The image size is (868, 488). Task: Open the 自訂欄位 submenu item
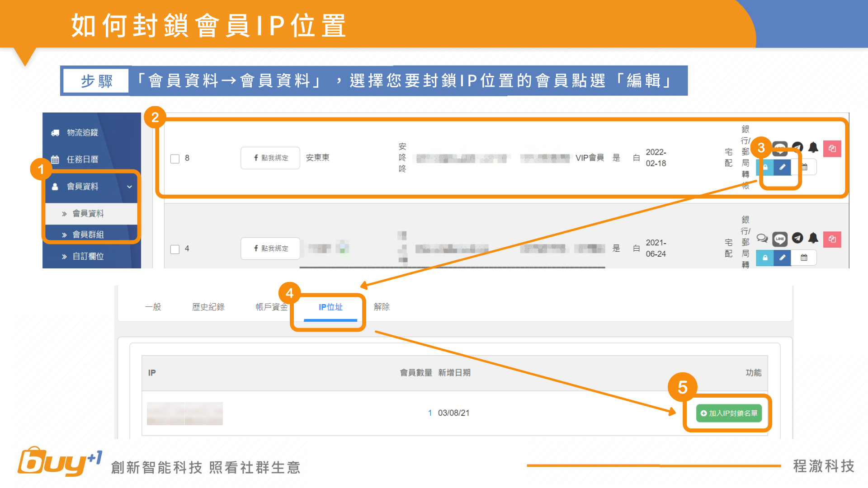88,256
